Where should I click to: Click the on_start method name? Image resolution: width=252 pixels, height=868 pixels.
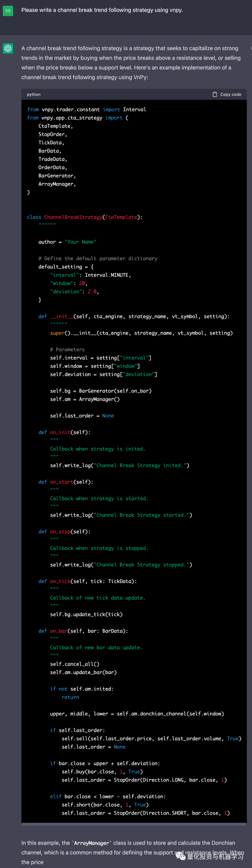coord(61,482)
